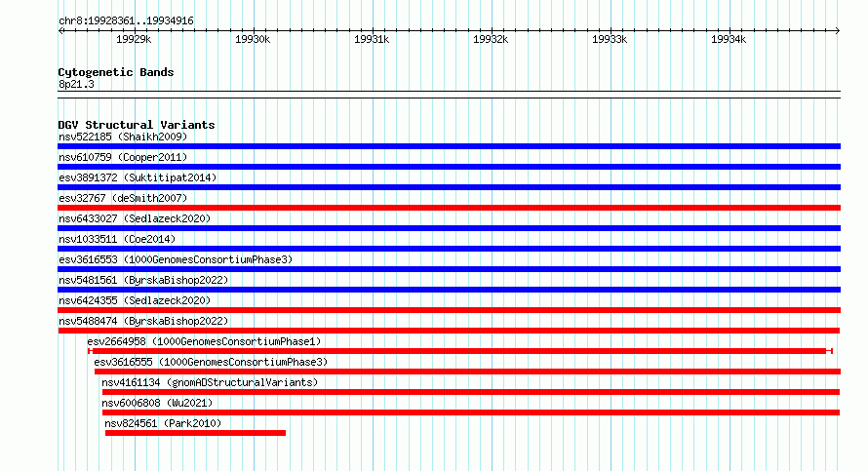The height and width of the screenshot is (471, 868).
Task: Click the 19934k ruler label
Action: click(729, 39)
